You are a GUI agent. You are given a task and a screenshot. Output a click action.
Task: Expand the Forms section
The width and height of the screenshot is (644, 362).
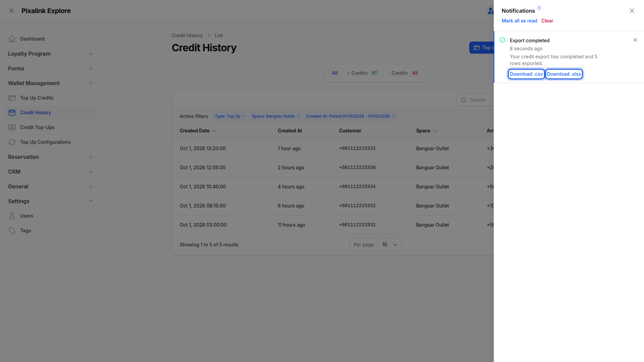(x=91, y=68)
